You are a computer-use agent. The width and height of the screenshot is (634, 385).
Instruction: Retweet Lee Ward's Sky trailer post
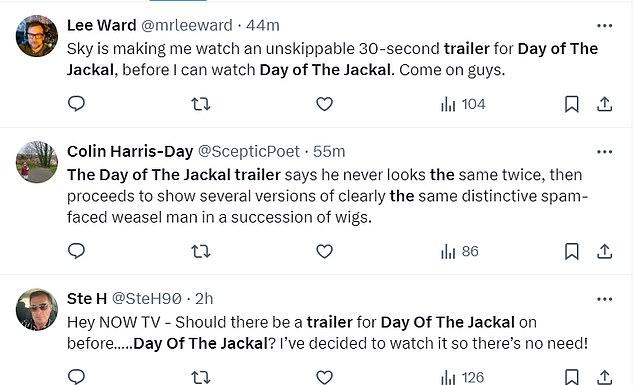click(x=201, y=104)
